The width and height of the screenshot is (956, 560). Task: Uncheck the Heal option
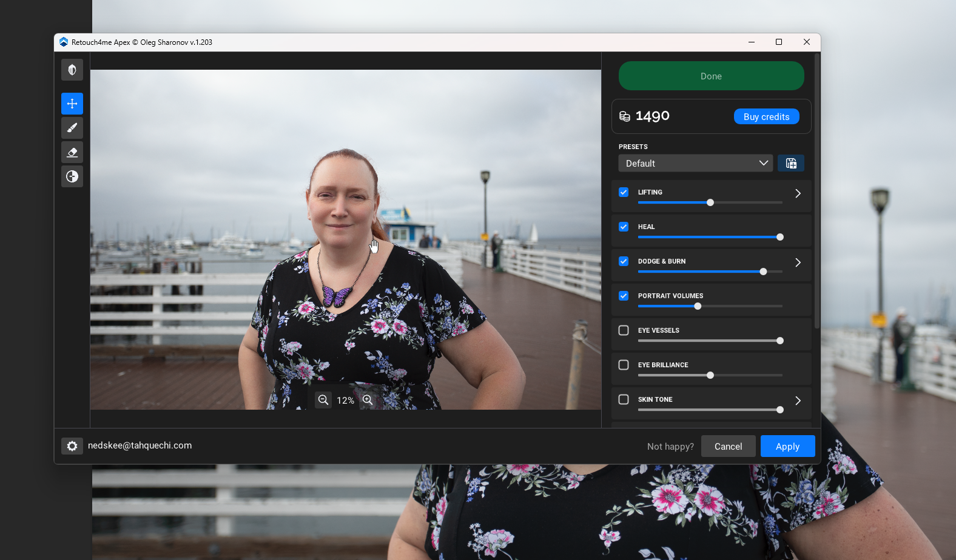pyautogui.click(x=624, y=227)
